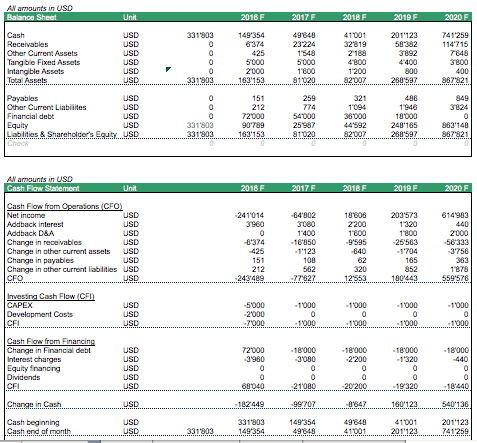Select the "Change in Financial debt" label
The width and height of the screenshot is (477, 443).
point(49,350)
